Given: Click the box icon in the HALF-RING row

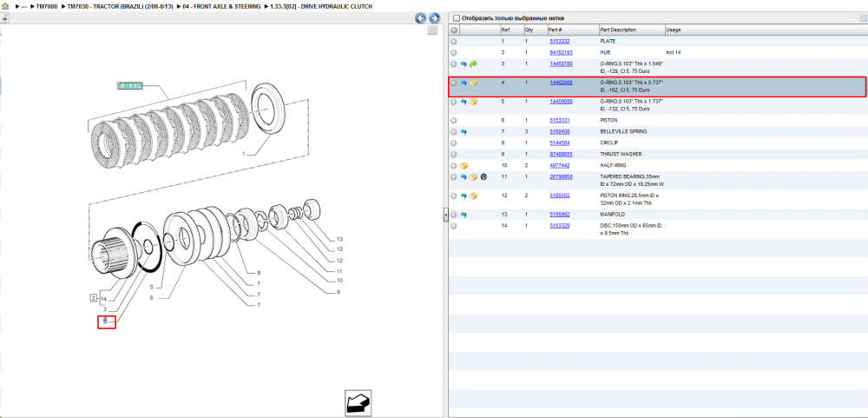Looking at the screenshot, I should pyautogui.click(x=464, y=166).
